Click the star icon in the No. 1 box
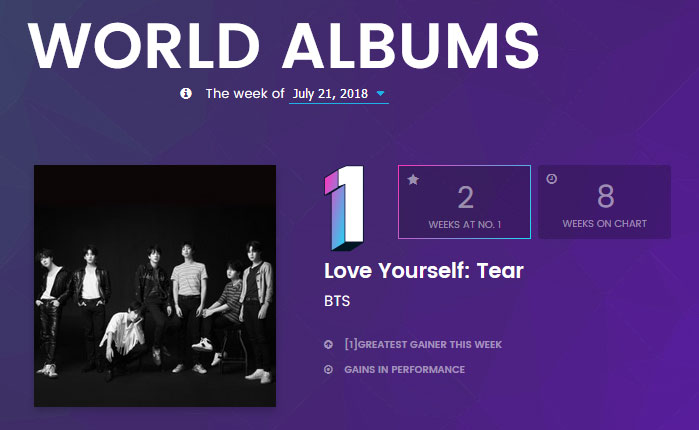The image size is (699, 430). click(x=413, y=180)
